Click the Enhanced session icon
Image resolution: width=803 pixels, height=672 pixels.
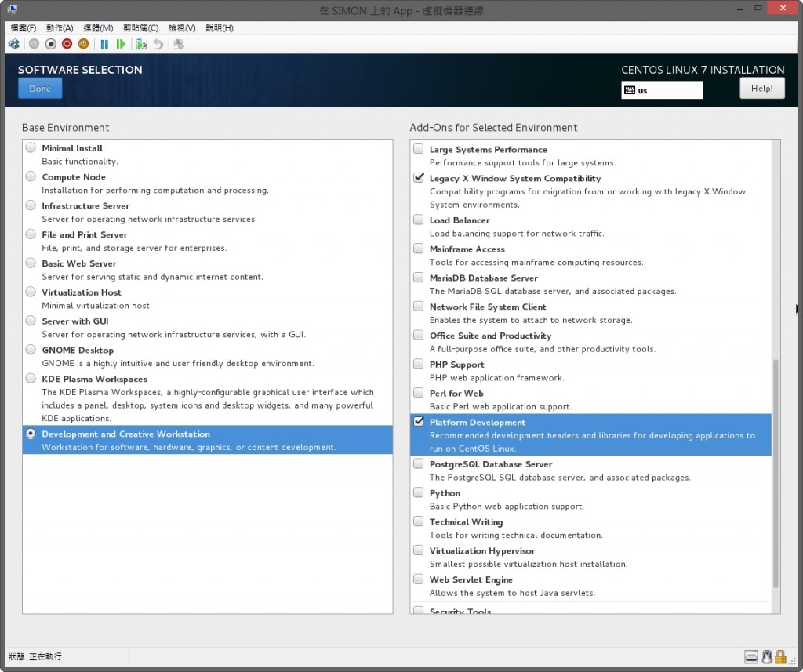(x=178, y=44)
